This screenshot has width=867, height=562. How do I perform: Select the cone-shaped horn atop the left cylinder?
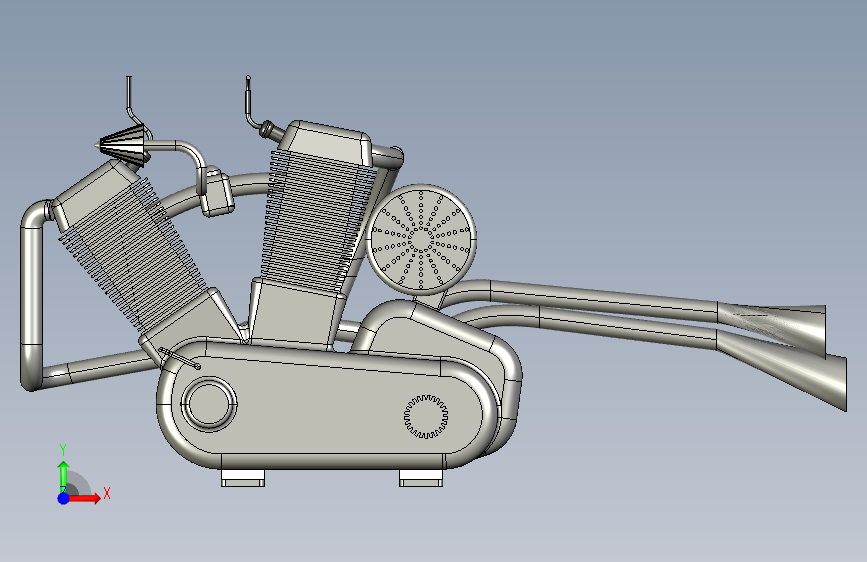pos(124,146)
